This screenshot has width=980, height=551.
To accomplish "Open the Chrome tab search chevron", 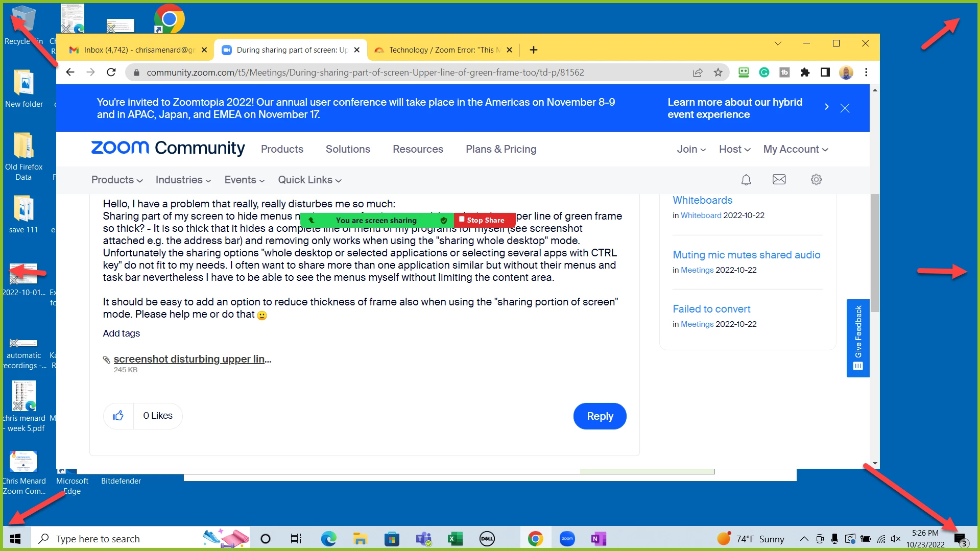I will [778, 43].
